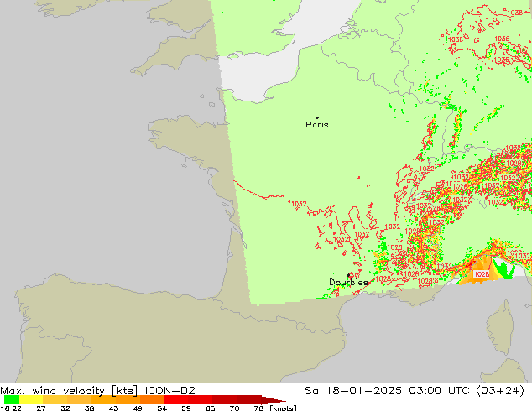Screen dimensions: 532x411
Task: Click the legend value 32
Action: [65, 408]
